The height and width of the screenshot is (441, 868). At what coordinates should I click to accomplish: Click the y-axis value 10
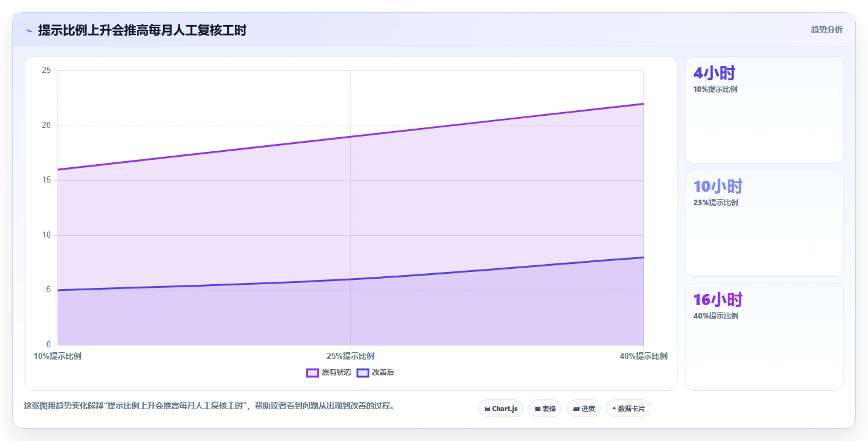pyautogui.click(x=46, y=235)
